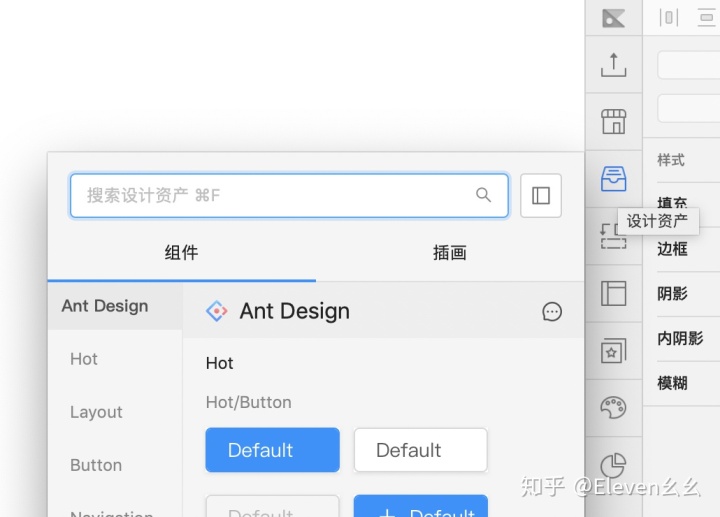
Task: Click the blue Default primary button
Action: [x=273, y=450]
